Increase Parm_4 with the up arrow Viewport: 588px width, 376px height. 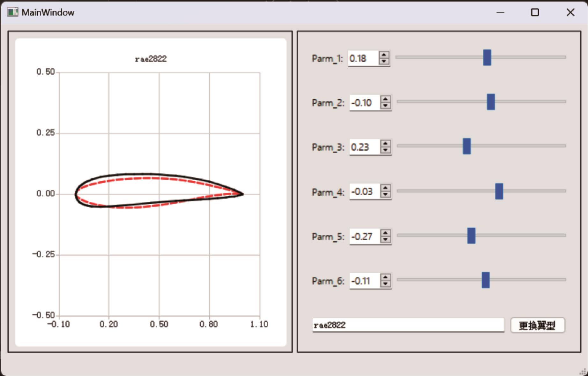coord(386,188)
